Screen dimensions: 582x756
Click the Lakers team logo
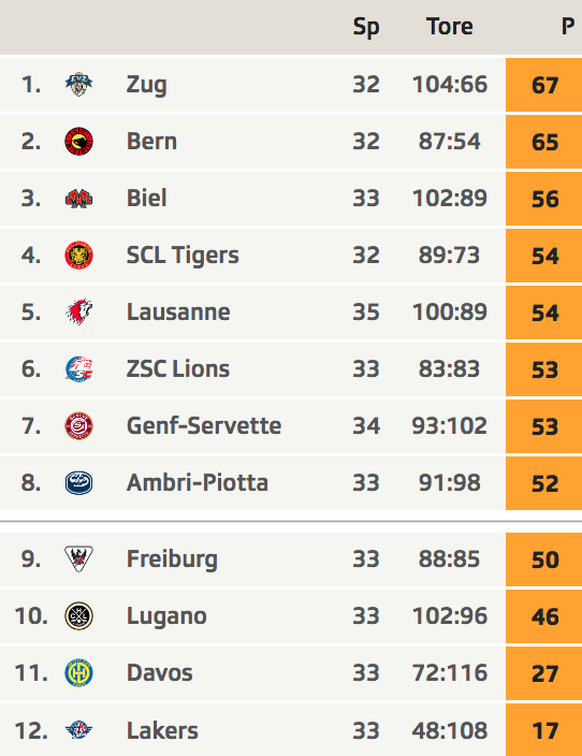pyautogui.click(x=79, y=730)
